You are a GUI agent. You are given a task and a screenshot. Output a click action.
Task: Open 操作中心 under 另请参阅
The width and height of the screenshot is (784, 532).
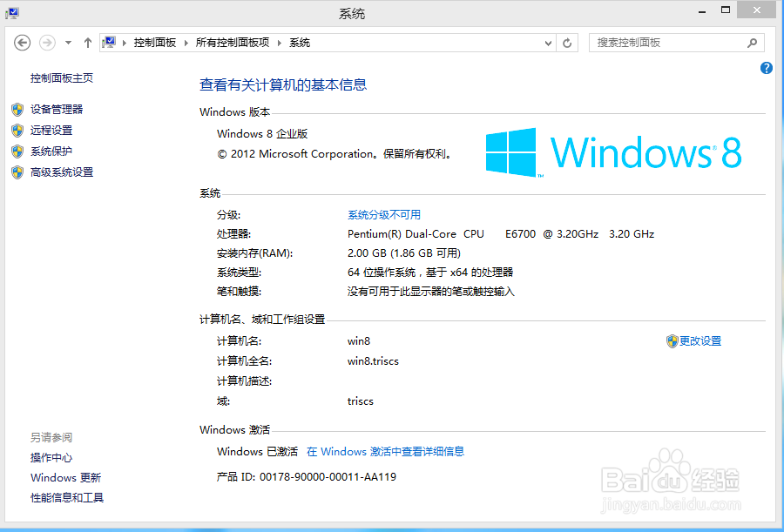point(51,458)
